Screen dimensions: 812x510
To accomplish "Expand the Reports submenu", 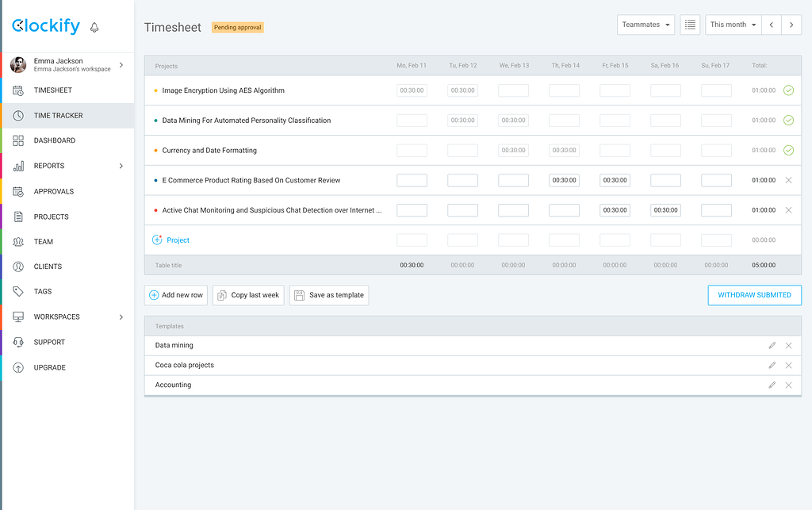I will click(121, 166).
